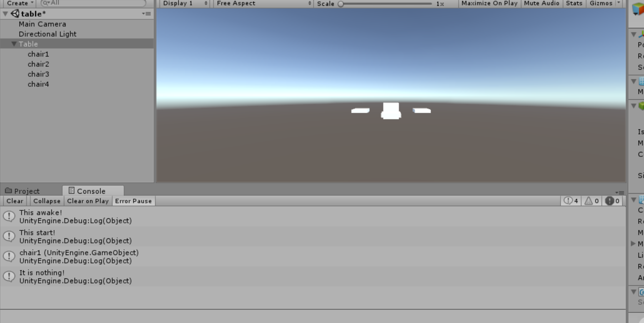Toggle info messages filter showing 4
Screen dimensions: 644x323
tap(571, 201)
